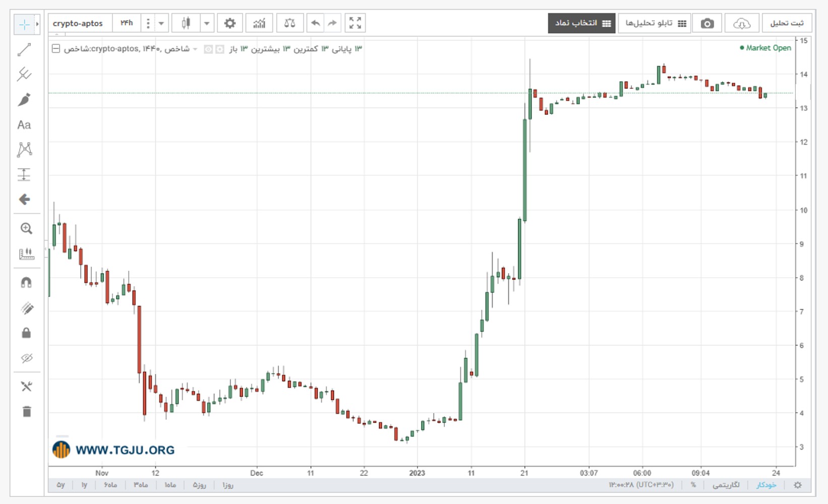The width and height of the screenshot is (828, 504).
Task: Select the XABCD pattern tool
Action: click(24, 150)
